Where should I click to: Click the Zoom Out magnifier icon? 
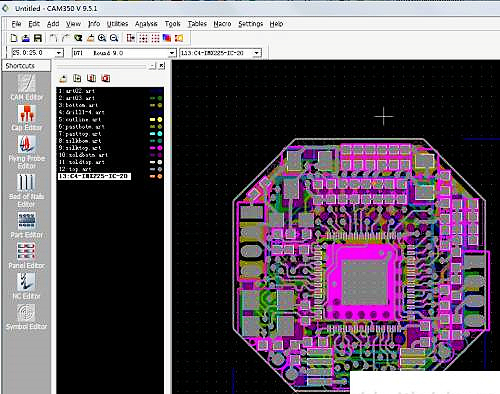[114, 38]
